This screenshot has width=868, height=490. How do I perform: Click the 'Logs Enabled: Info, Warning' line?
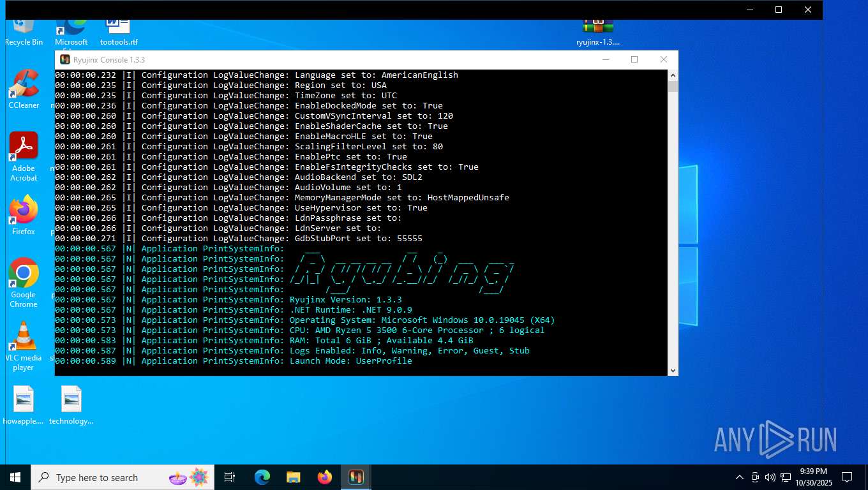click(x=292, y=351)
